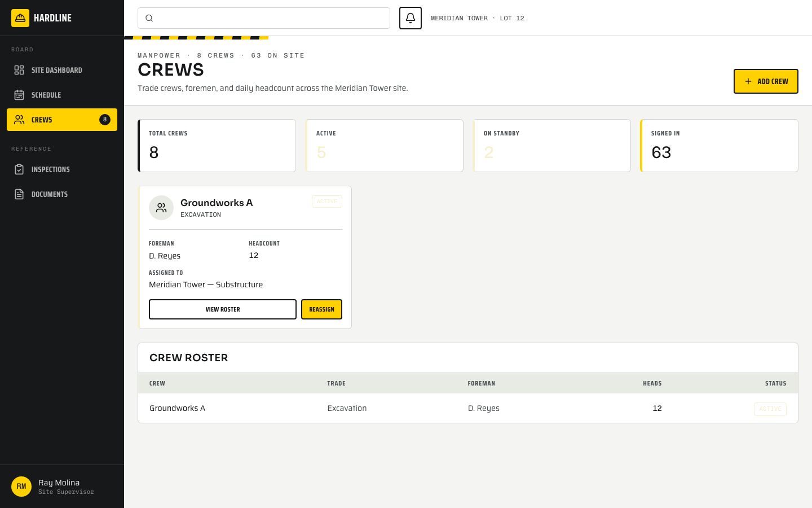Click the Inspections clipboard icon

[19, 169]
